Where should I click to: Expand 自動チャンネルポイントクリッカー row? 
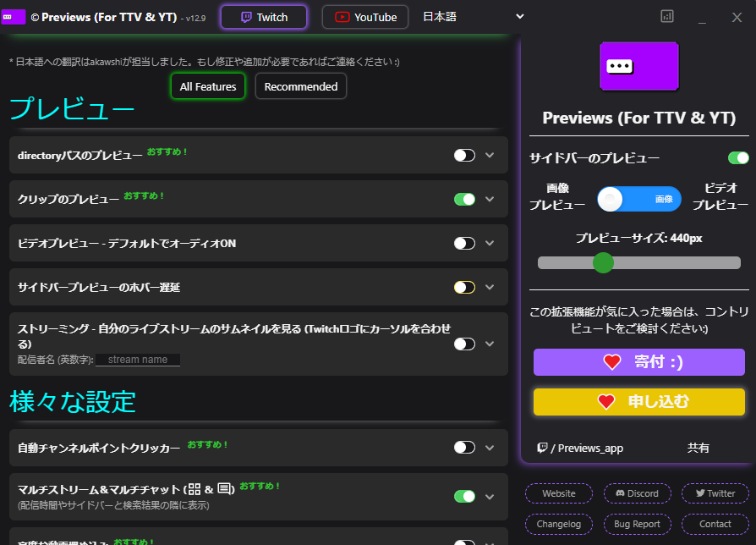coord(490,448)
